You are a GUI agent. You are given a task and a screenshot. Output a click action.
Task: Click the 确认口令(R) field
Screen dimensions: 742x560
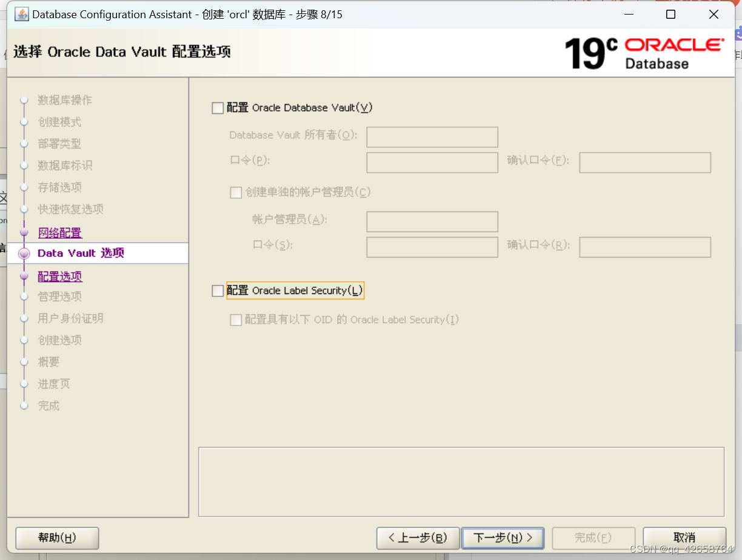coord(645,247)
